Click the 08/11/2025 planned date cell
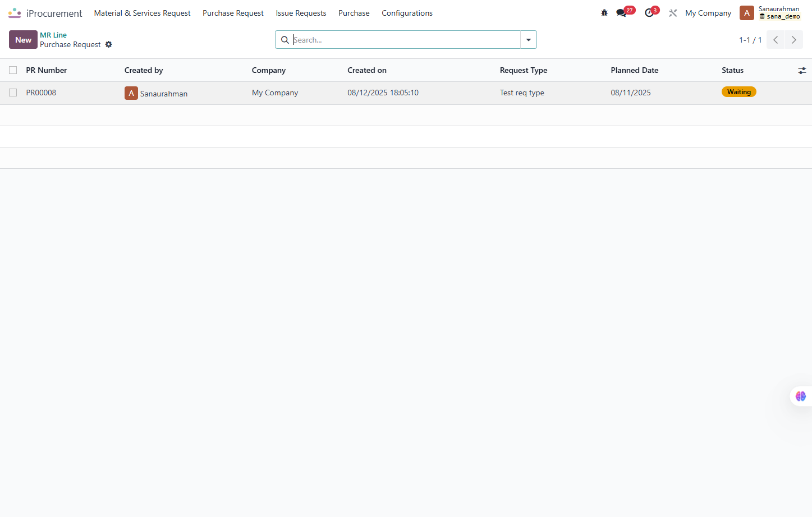The width and height of the screenshot is (812, 517). 631,93
